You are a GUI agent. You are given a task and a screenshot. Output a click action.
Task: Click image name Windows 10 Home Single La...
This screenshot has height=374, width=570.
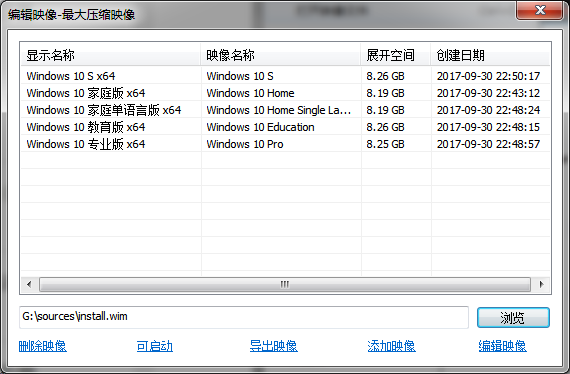[x=278, y=110]
